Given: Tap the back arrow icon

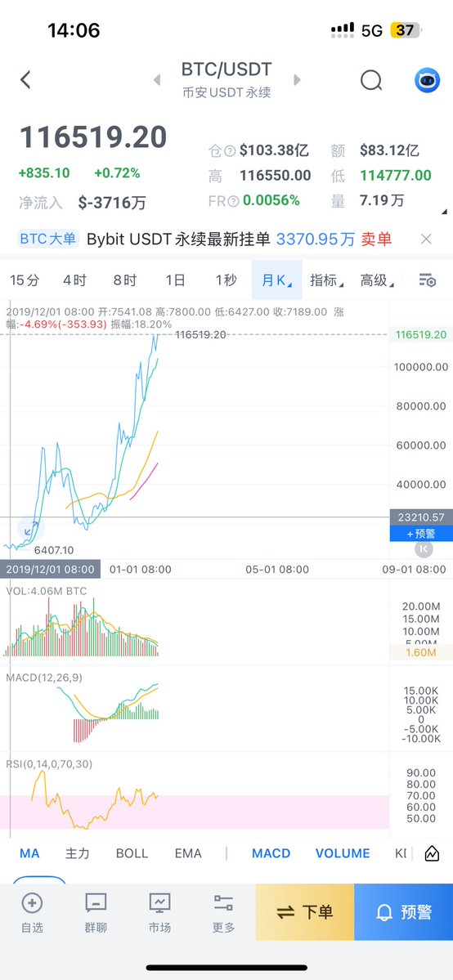Looking at the screenshot, I should click(x=25, y=80).
